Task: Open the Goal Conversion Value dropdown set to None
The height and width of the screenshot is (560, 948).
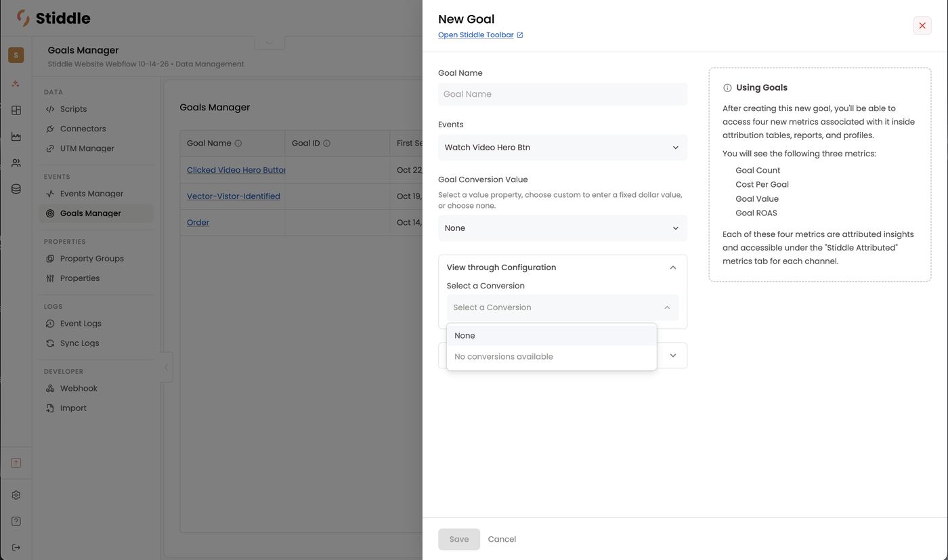Action: (563, 228)
